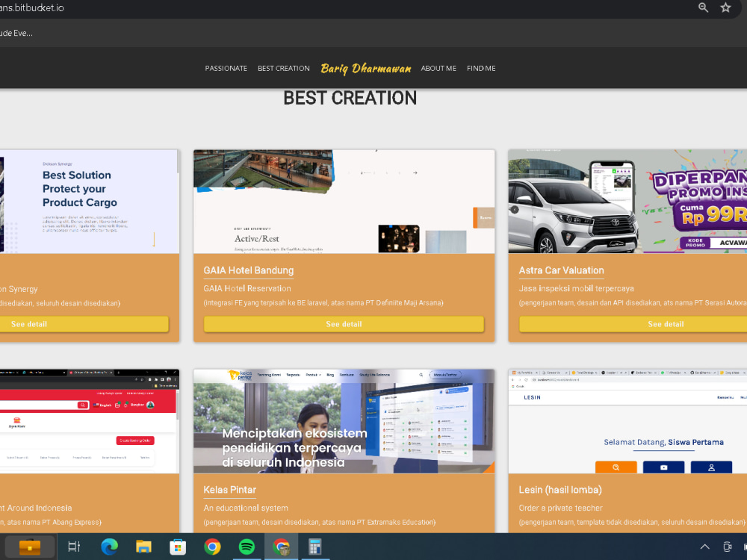See detail for the Synergy cargo project
The image size is (747, 560).
point(84,324)
